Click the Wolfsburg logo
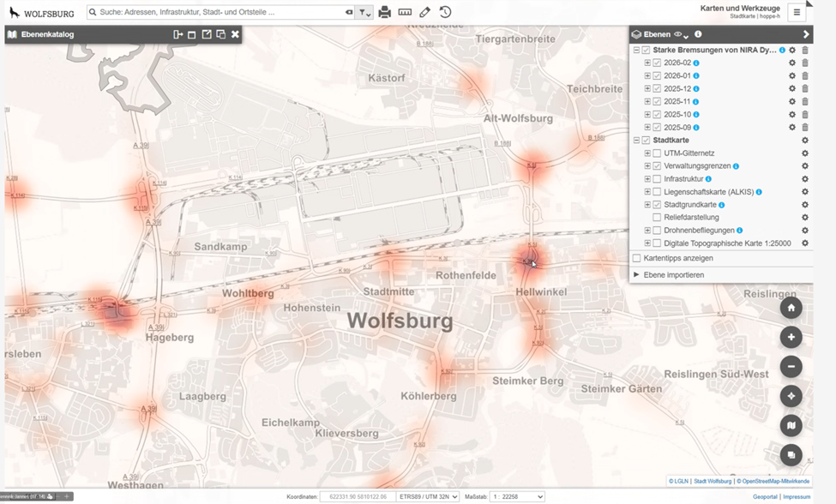Image resolution: width=836 pixels, height=504 pixels. coord(42,13)
